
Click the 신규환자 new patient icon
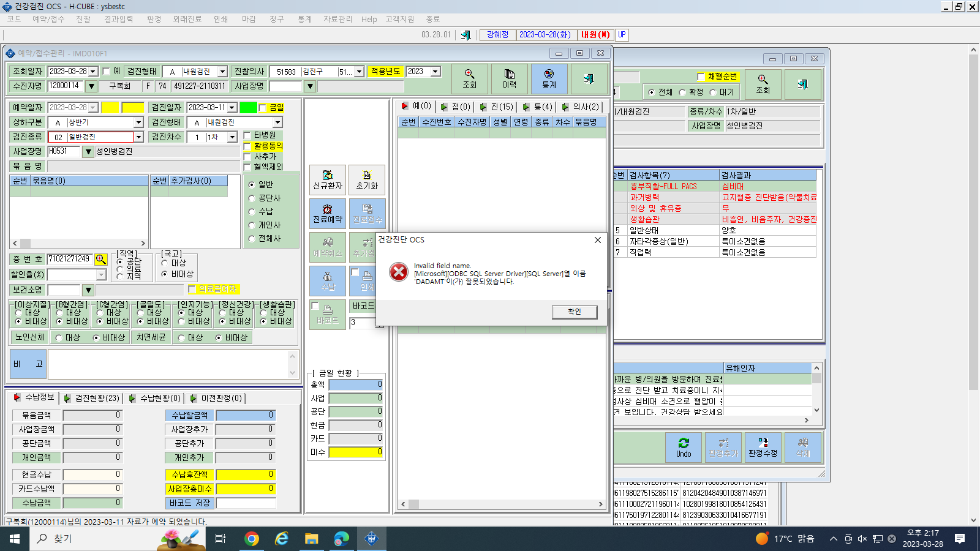(328, 180)
